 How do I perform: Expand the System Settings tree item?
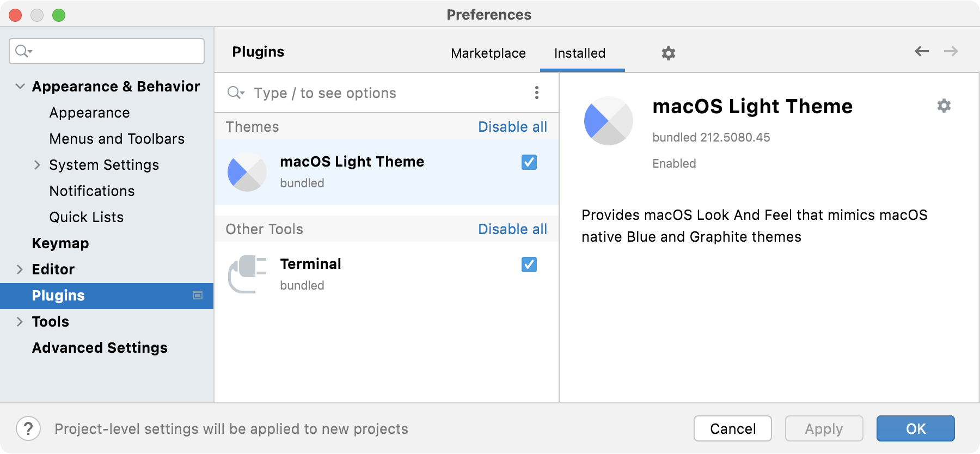37,164
